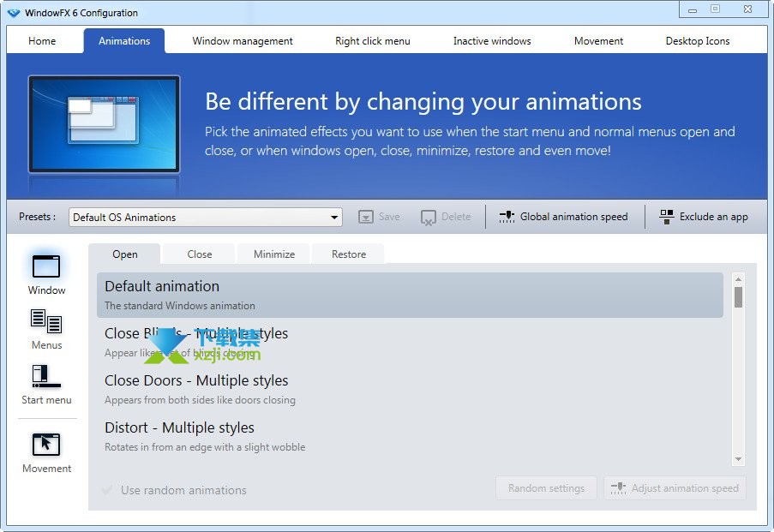Select the Restore animation sub-tab
This screenshot has width=774, height=532.
pos(349,254)
